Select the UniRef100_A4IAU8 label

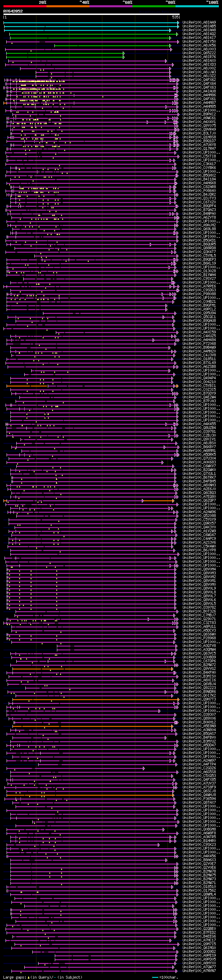199,91
